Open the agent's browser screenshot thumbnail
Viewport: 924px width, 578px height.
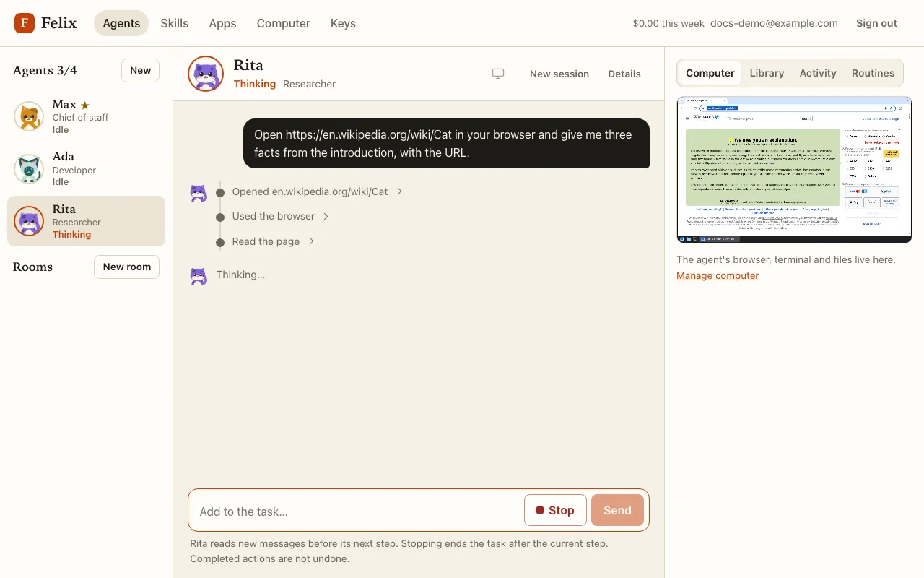(794, 170)
